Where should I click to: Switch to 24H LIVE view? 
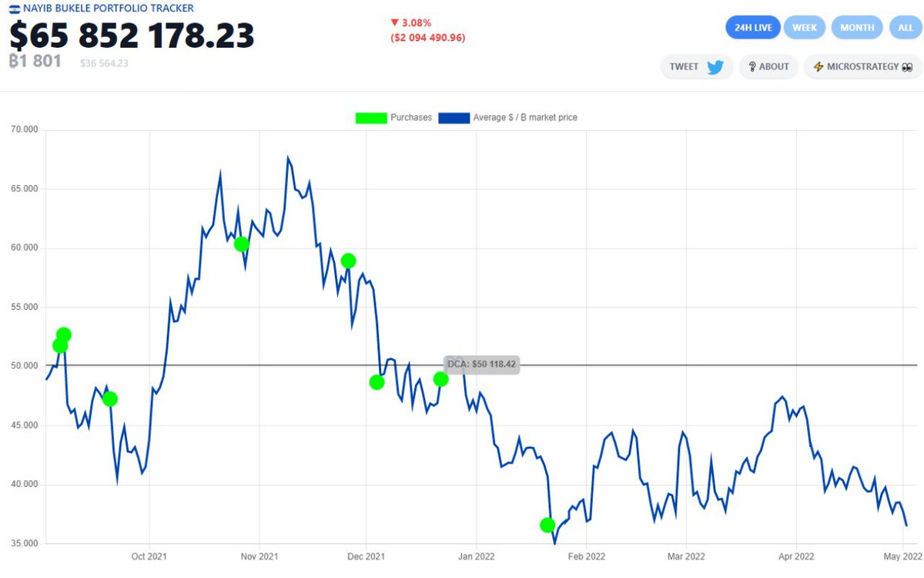pyautogui.click(x=753, y=28)
